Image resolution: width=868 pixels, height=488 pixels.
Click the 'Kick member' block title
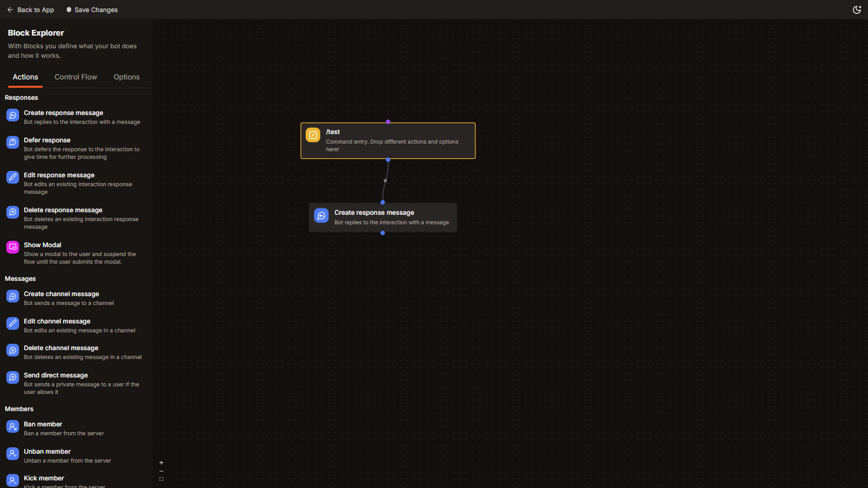[x=44, y=478]
